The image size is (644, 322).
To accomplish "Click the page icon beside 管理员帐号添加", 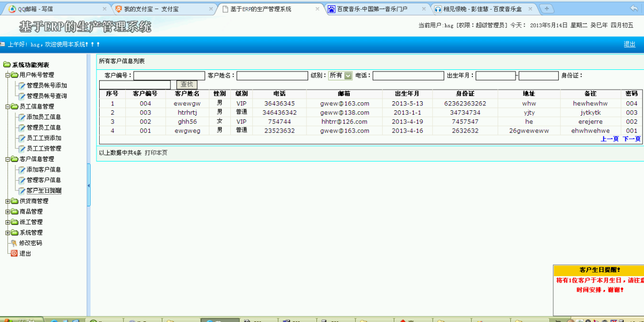I will click(x=22, y=85).
